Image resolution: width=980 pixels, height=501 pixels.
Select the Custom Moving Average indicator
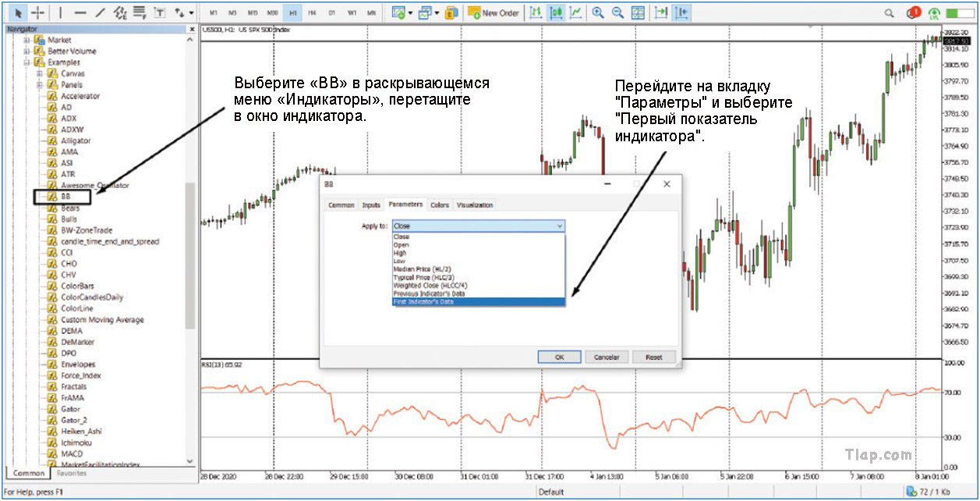coord(102,320)
